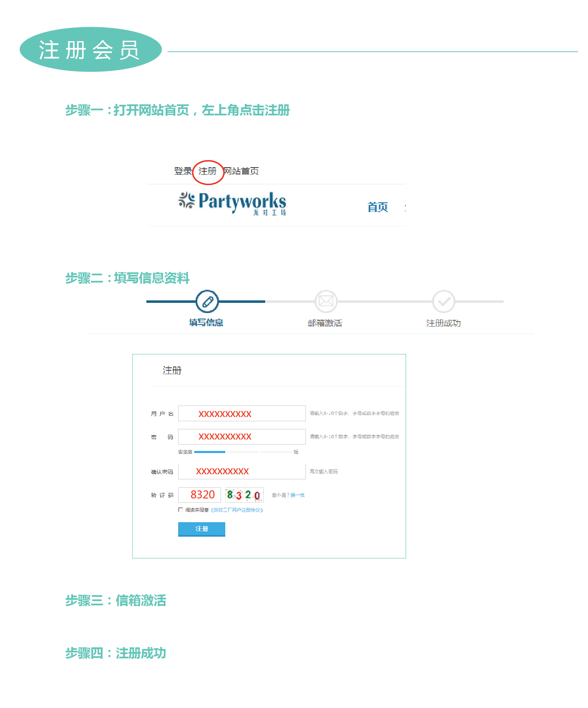Select the 首页 navigation menu item
588x708 pixels.
pos(377,207)
